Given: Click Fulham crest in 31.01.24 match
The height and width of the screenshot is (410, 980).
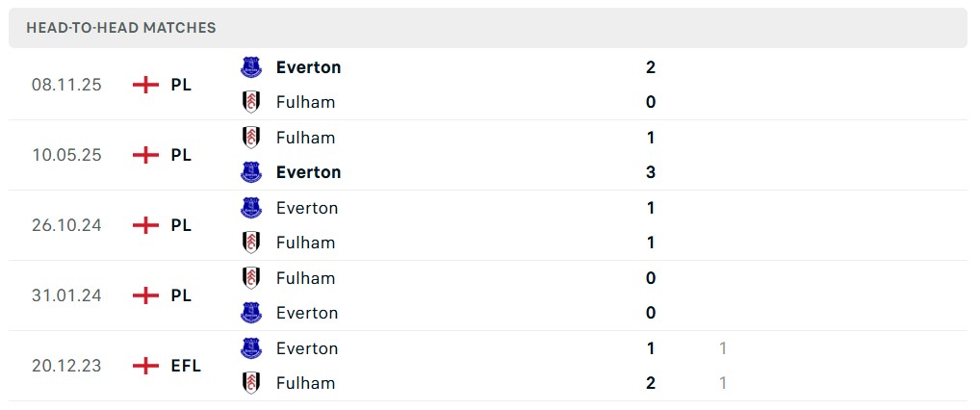Looking at the screenshot, I should pyautogui.click(x=251, y=278).
